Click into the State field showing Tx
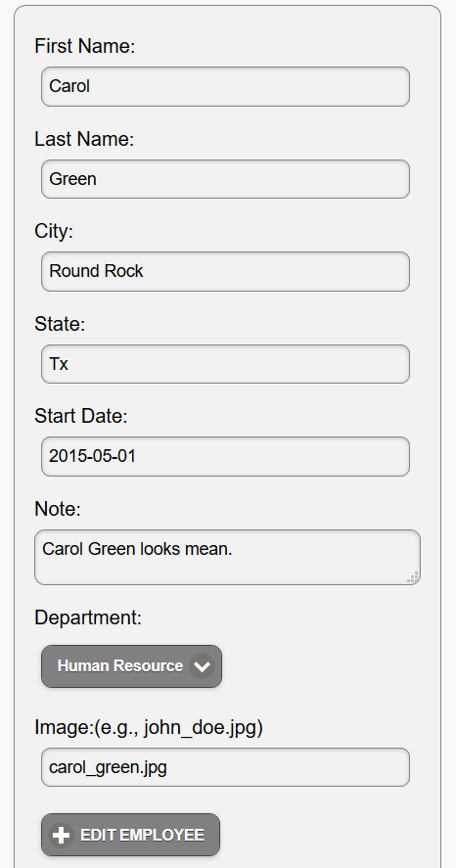Viewport: 456px width, 868px height. coord(225,364)
